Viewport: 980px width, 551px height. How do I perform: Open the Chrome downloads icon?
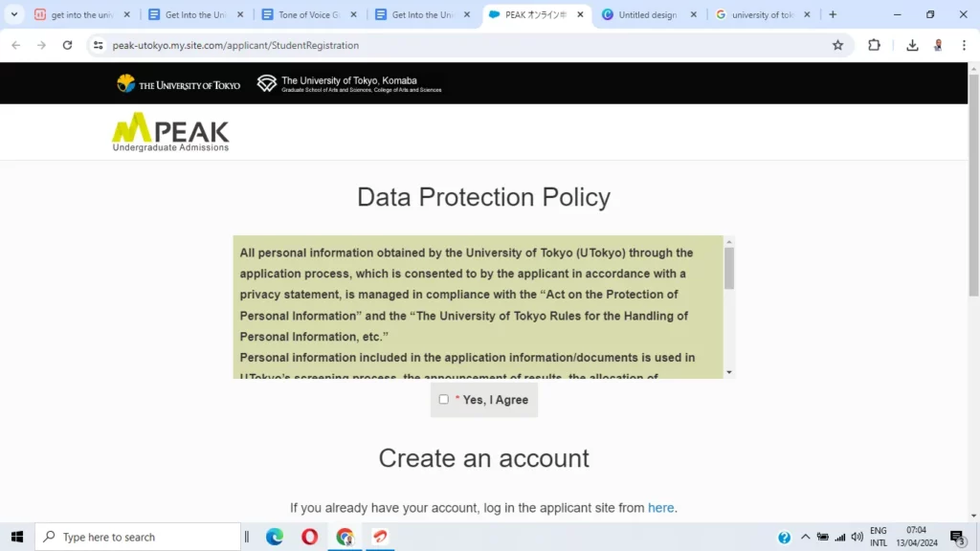(912, 45)
